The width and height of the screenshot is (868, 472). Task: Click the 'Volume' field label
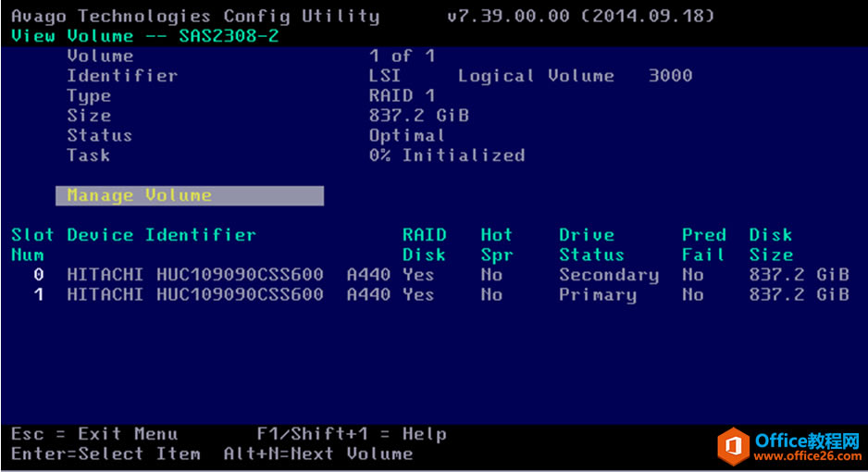coord(100,56)
